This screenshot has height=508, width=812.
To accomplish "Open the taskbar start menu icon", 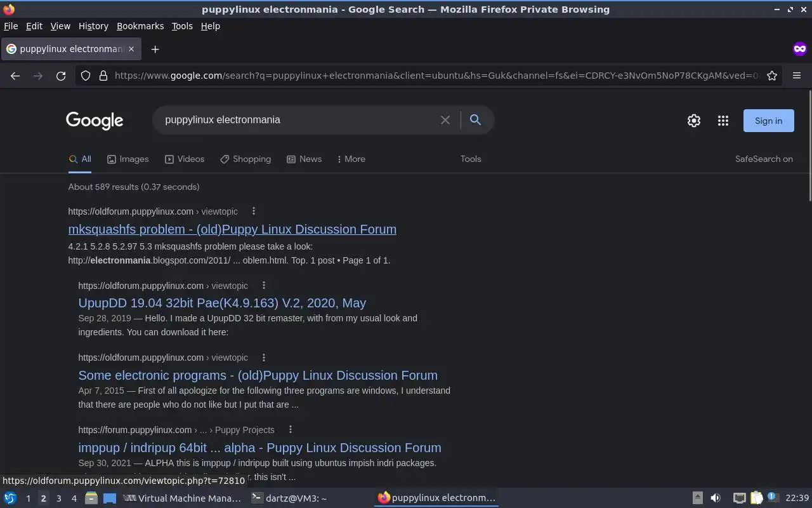I will (10, 498).
